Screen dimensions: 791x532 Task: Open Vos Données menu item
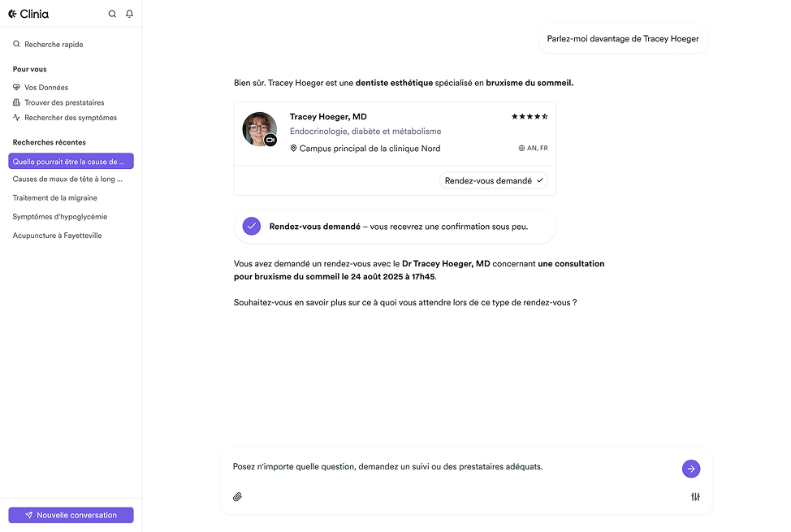(x=46, y=88)
